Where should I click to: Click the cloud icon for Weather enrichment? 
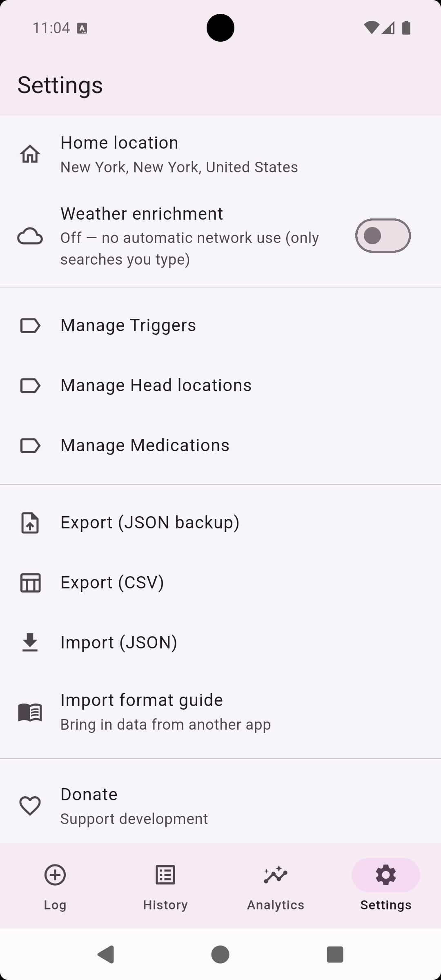click(30, 236)
